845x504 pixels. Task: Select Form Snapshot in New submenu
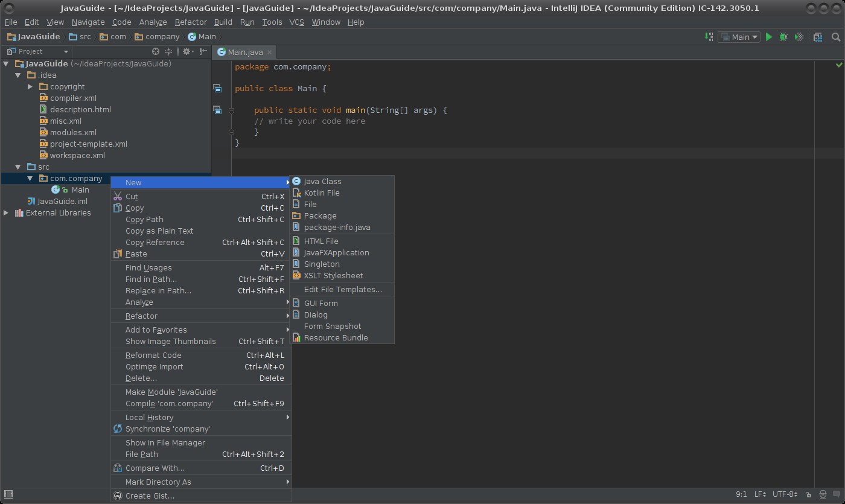(342, 326)
